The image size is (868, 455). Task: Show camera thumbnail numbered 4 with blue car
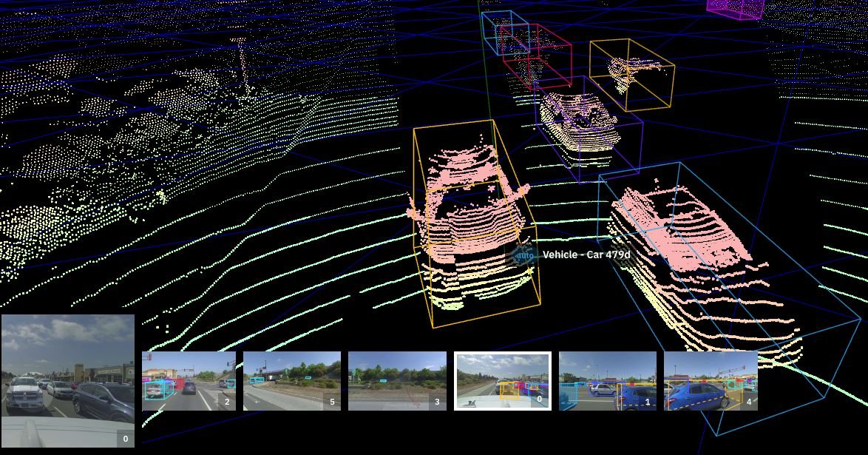pyautogui.click(x=711, y=380)
